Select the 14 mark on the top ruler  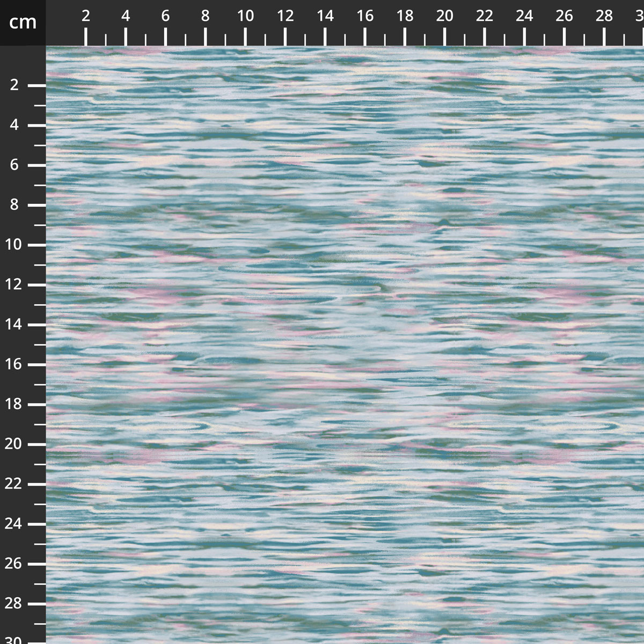(325, 17)
